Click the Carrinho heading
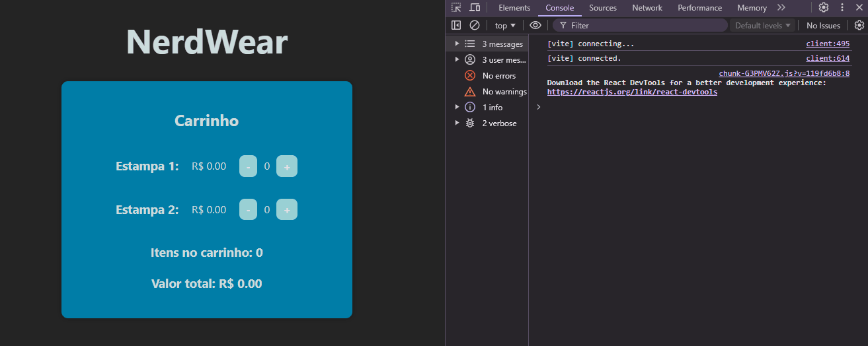This screenshot has height=346, width=868. click(x=206, y=121)
